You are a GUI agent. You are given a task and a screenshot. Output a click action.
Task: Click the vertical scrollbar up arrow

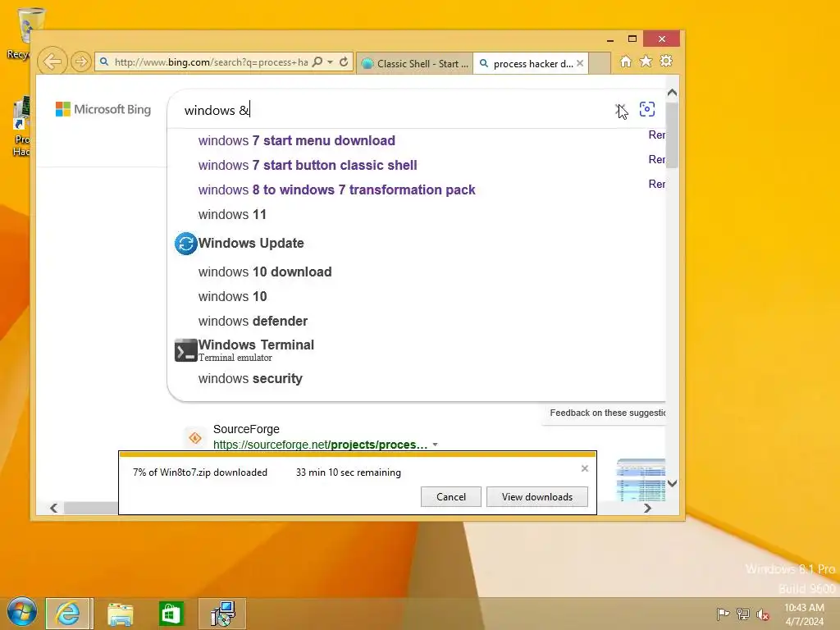pos(673,93)
